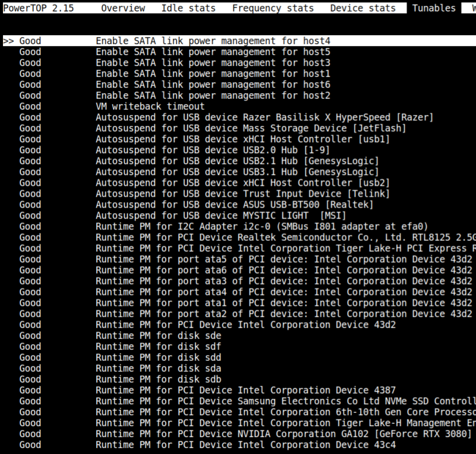476x454 pixels.
Task: Select Runtime PM for I2C Adapter i2c-0
Action: pyautogui.click(x=223, y=226)
